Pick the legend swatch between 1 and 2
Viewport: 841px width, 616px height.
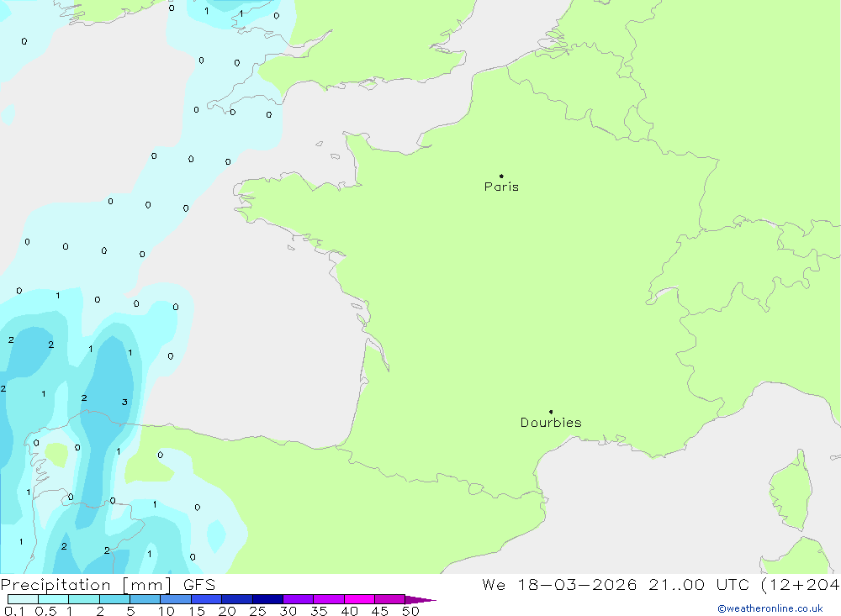pos(84,599)
